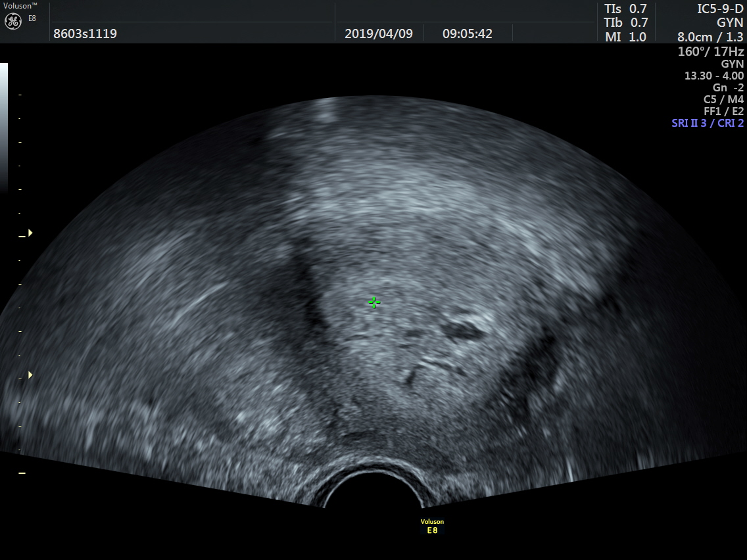Click the grayscale map bar at left
This screenshot has height=560, width=747.
click(x=3, y=125)
